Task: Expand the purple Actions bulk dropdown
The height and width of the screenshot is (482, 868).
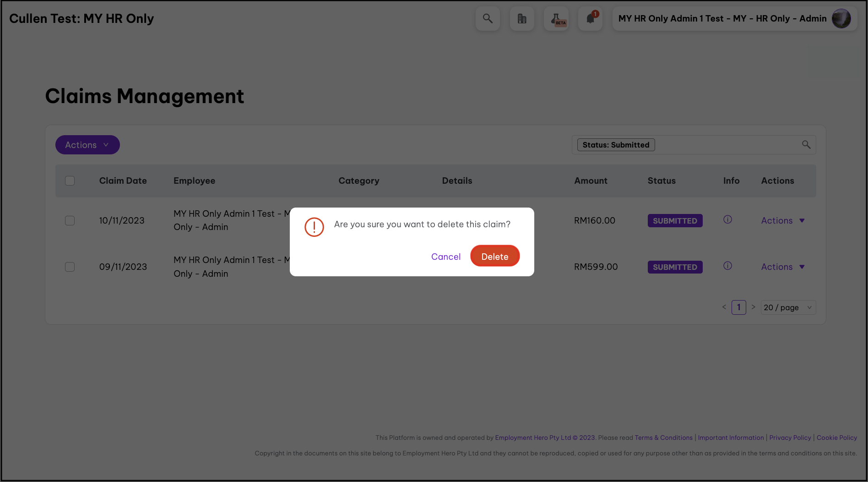Action: click(87, 145)
